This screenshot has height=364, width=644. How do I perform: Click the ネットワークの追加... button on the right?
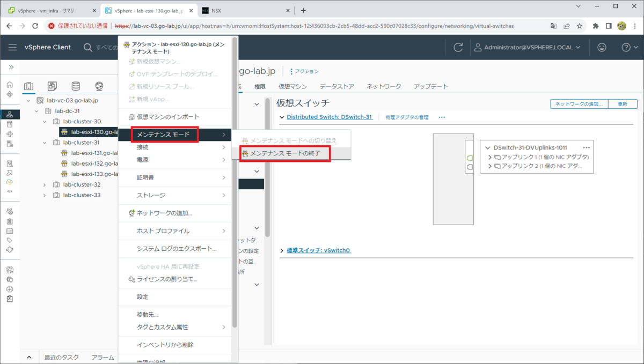[579, 104]
